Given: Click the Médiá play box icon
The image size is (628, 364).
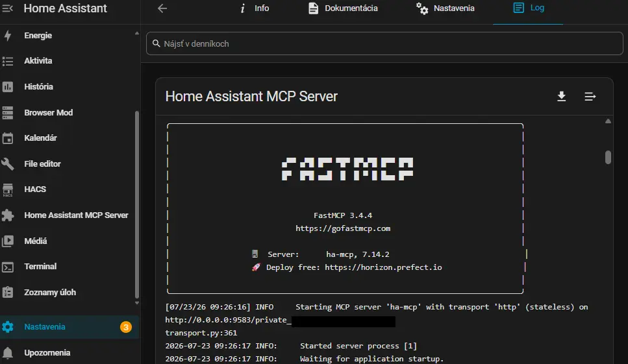Looking at the screenshot, I should click(8, 241).
